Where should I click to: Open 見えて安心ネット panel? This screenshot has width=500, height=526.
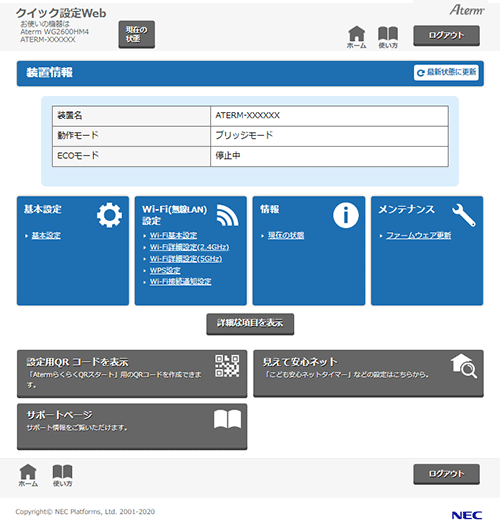pos(368,373)
